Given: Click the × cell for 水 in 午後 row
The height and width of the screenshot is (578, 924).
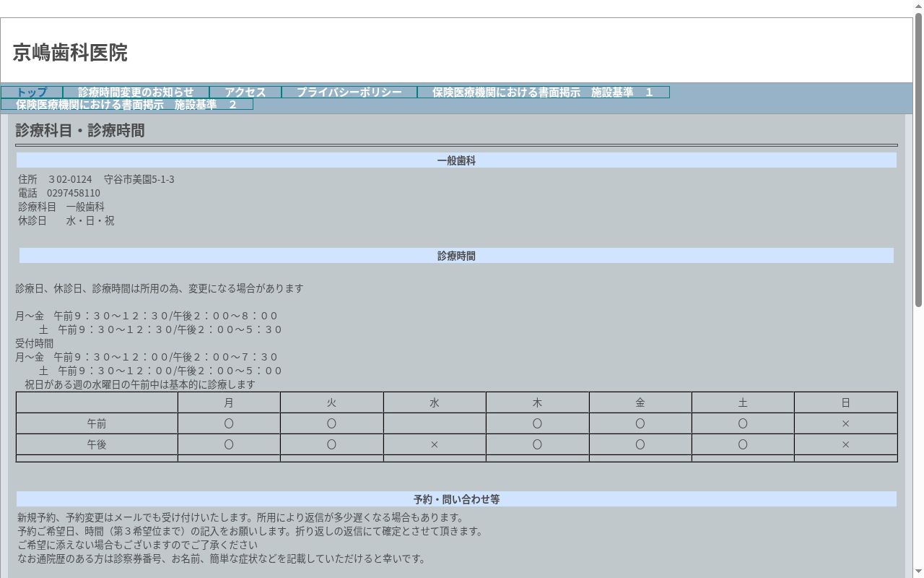Looking at the screenshot, I should click(435, 444).
